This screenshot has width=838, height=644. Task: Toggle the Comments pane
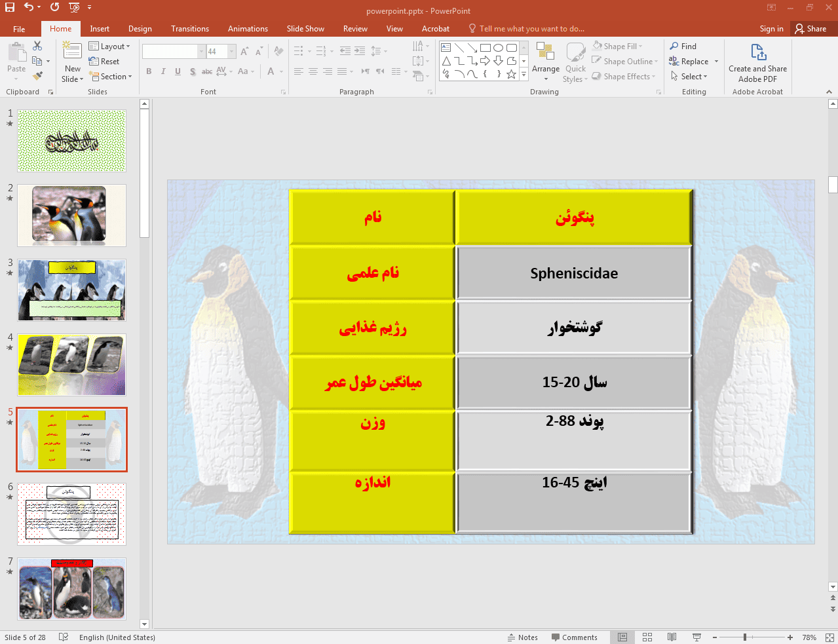(x=575, y=637)
